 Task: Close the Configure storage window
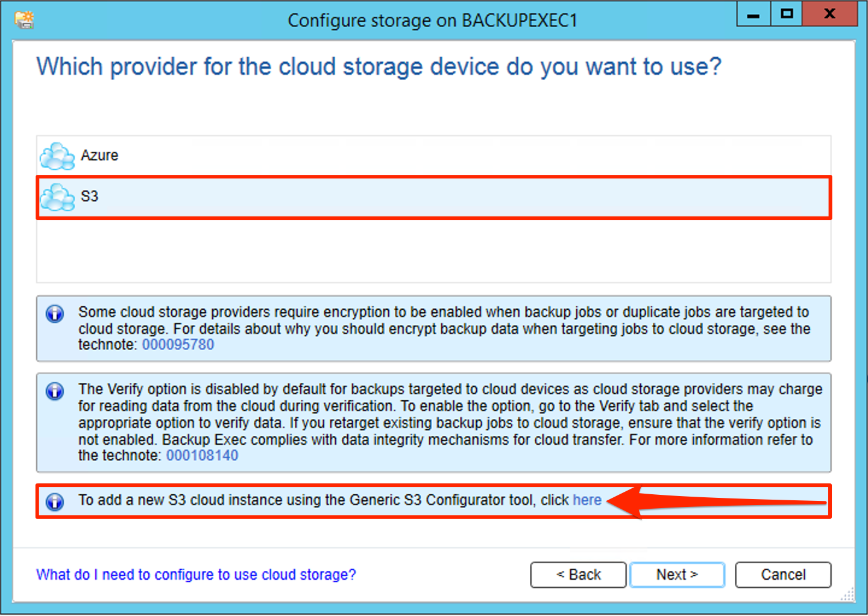(830, 14)
